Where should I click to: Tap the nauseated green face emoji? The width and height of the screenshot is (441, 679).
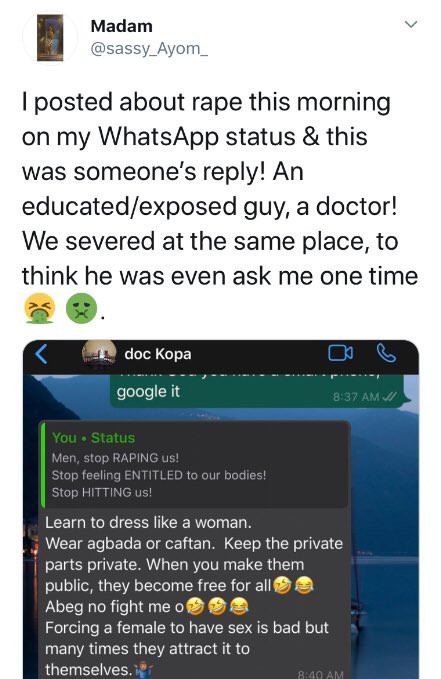coord(81,308)
